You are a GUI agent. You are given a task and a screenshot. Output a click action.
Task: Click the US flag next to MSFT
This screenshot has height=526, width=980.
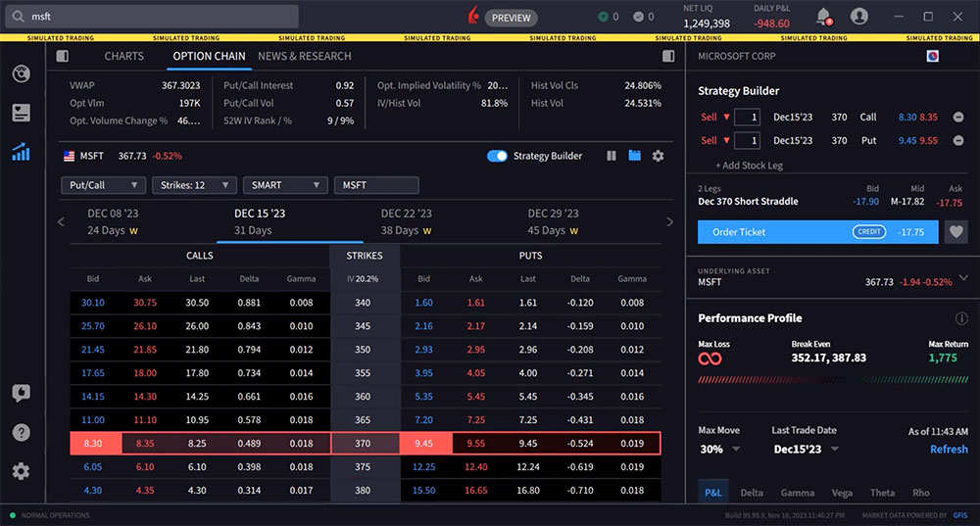pyautogui.click(x=69, y=156)
